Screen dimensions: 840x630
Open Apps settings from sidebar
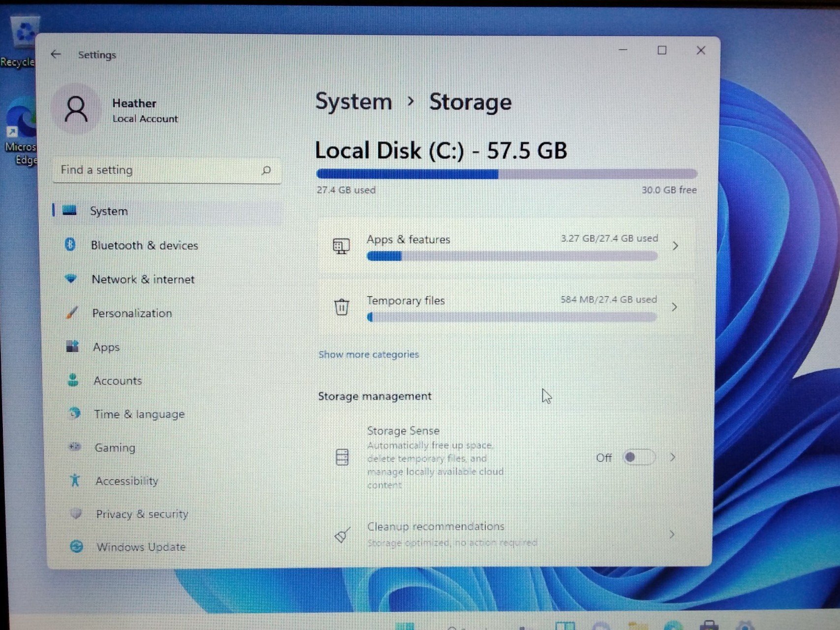tap(167, 346)
